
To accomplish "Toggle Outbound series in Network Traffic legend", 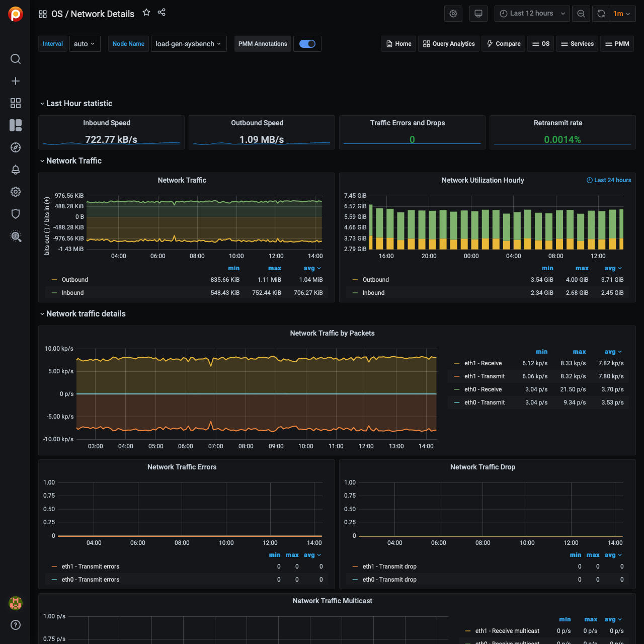I will coord(75,280).
